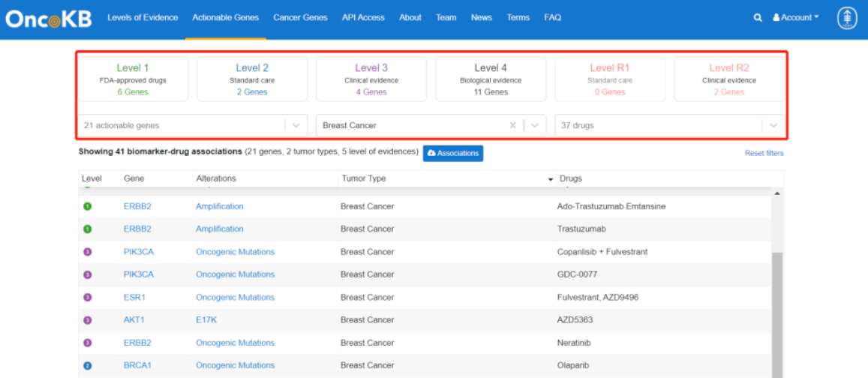
Task: Download with Associations button
Action: pyautogui.click(x=453, y=153)
